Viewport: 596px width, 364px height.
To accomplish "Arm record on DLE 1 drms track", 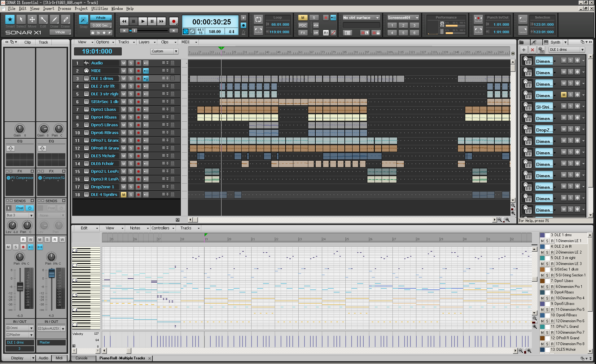I will point(138,79).
